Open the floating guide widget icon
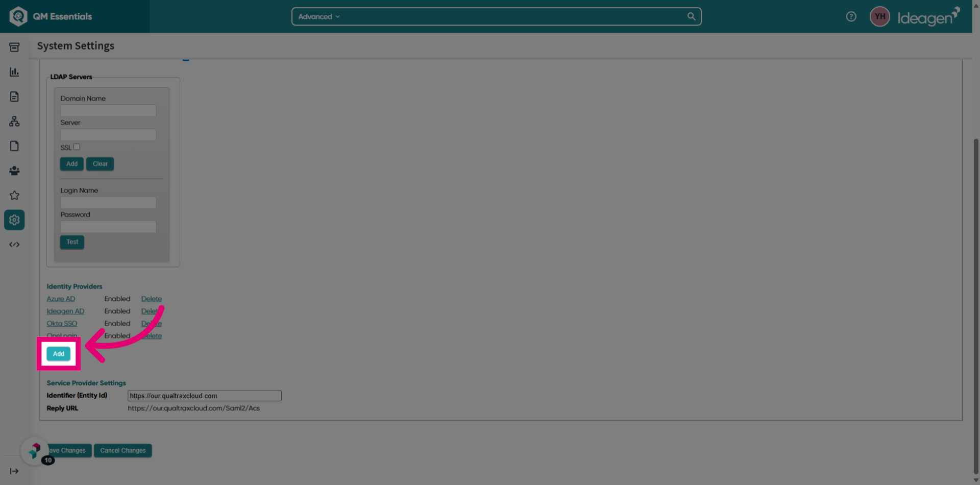Viewport: 980px width, 485px height. [x=35, y=450]
